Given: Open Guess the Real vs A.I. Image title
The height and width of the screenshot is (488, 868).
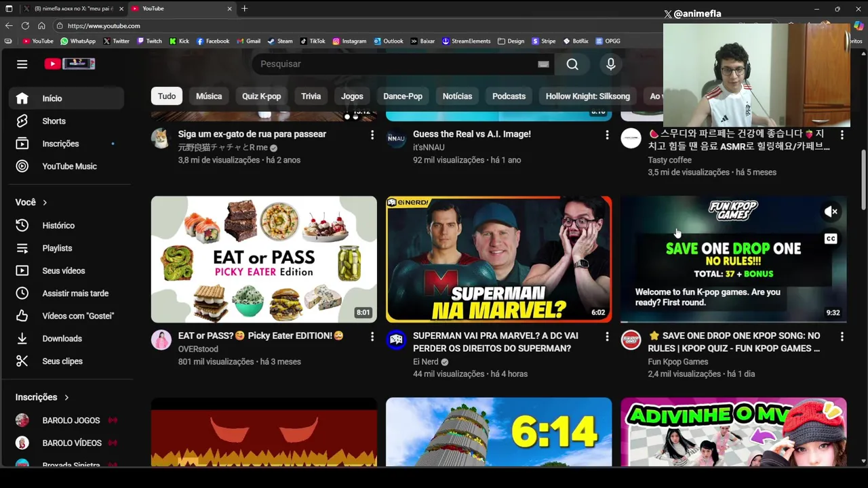Looking at the screenshot, I should [x=472, y=134].
